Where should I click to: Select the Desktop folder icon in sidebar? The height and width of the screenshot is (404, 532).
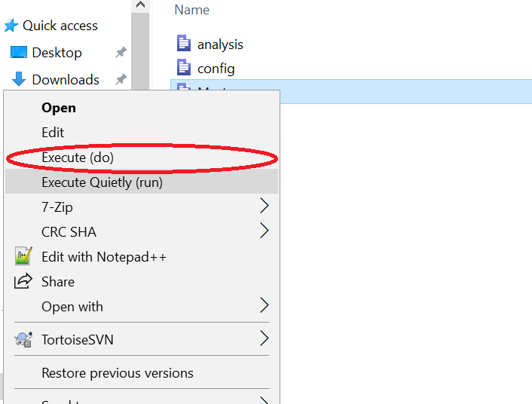(18, 53)
